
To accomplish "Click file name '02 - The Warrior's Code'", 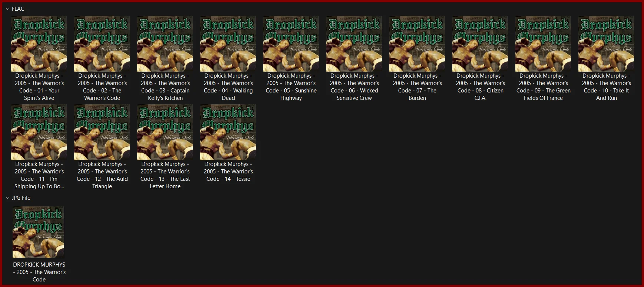I will (102, 87).
